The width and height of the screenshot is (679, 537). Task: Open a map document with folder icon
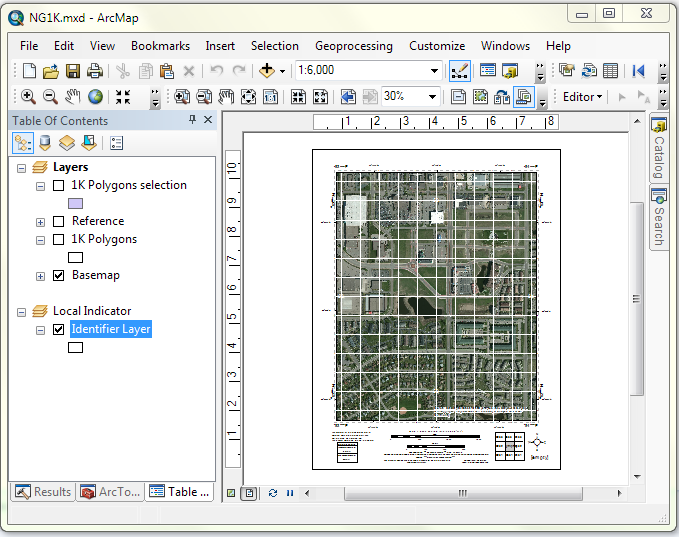tap(51, 71)
